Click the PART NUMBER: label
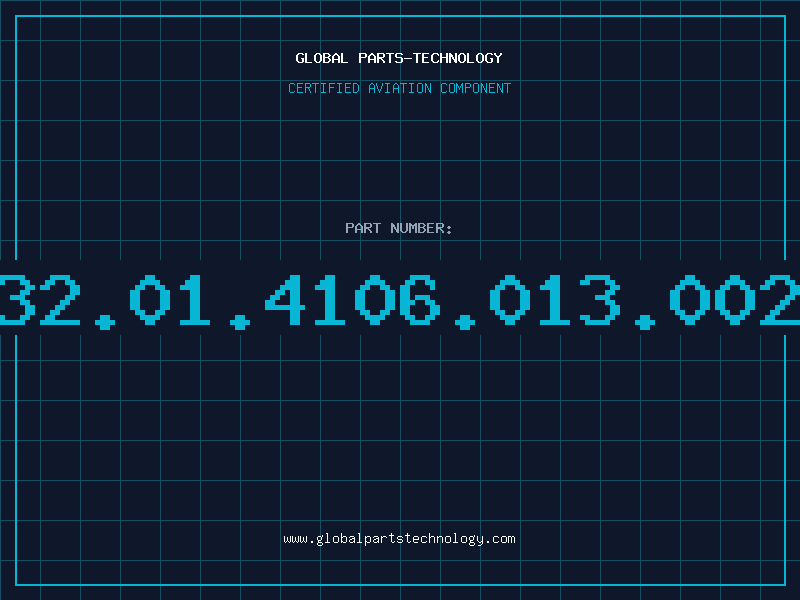Screen dimensions: 800x600 [x=399, y=228]
